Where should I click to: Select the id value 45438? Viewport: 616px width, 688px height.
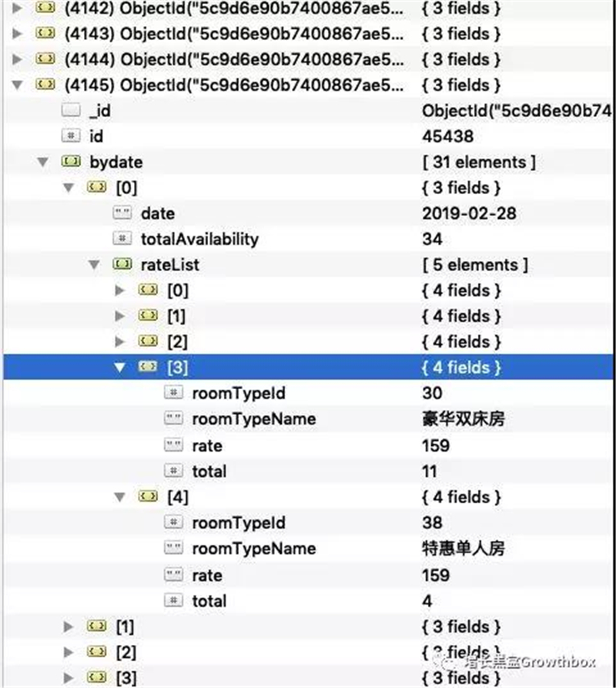447,136
